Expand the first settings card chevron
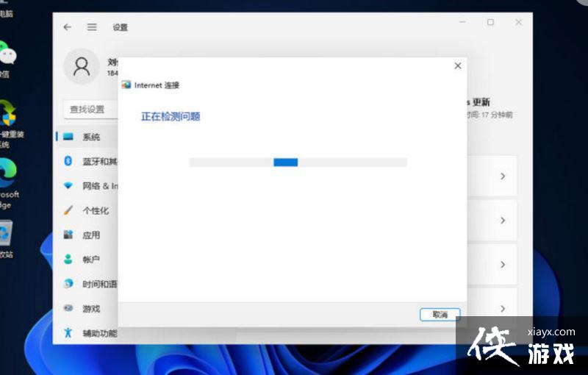The width and height of the screenshot is (588, 375). 503,176
